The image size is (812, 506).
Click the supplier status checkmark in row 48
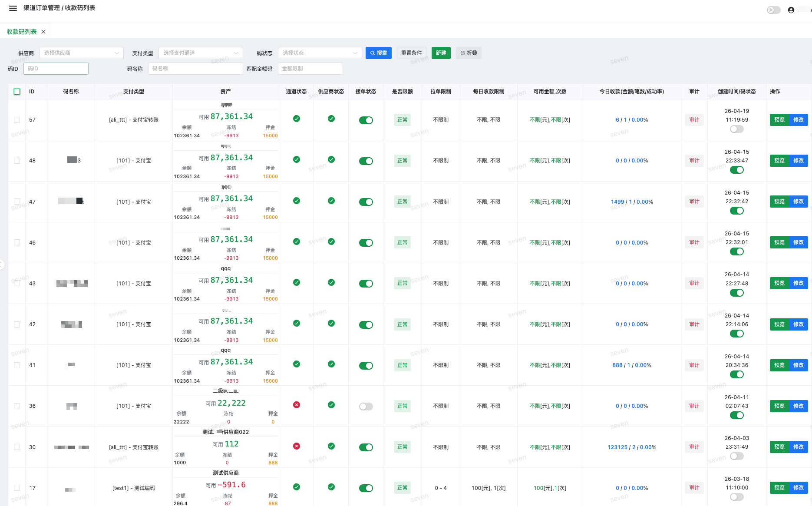(331, 159)
